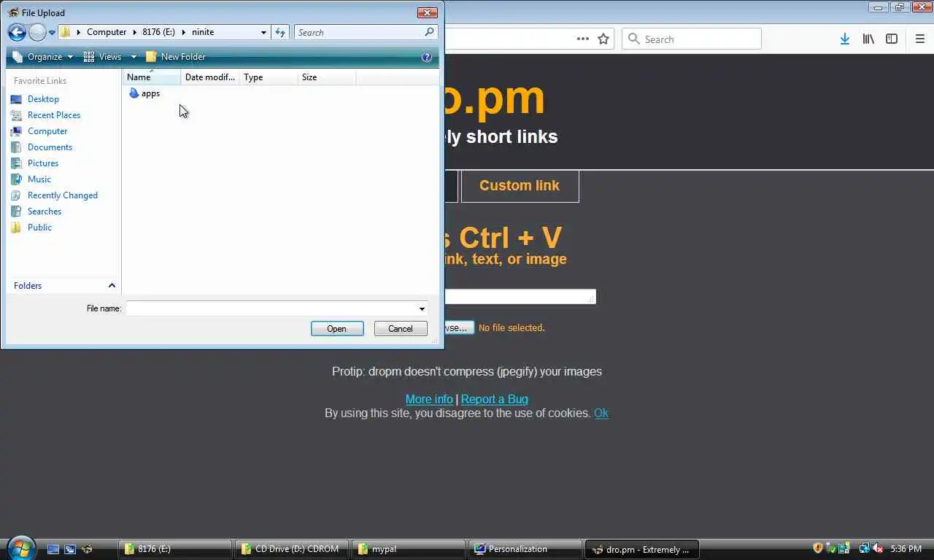Screen dimensions: 934x560
Task: Go back in File Upload dialog
Action: (16, 32)
